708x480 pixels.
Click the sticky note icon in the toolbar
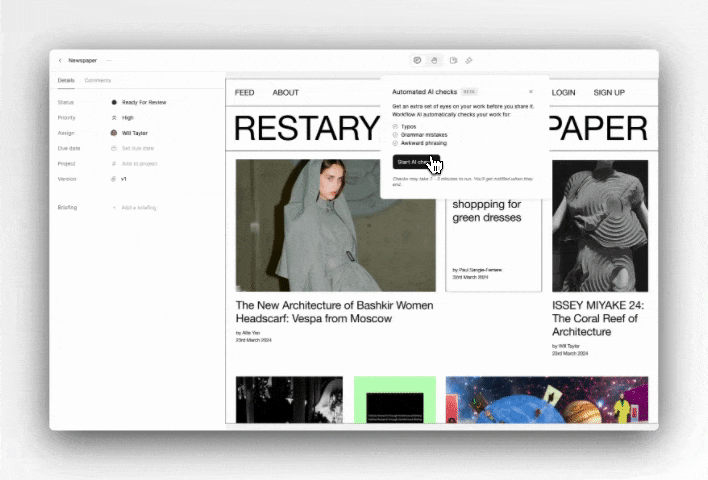(x=453, y=61)
